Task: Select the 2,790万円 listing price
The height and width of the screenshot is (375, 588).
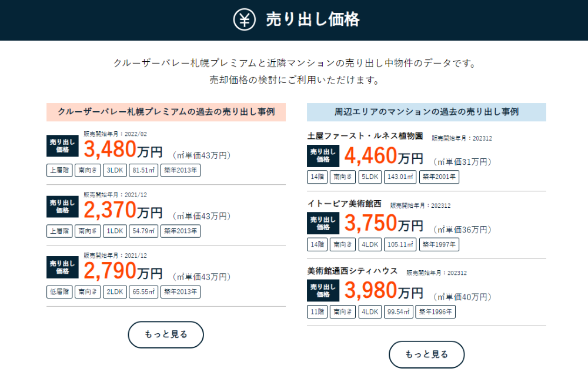Action: (x=123, y=271)
